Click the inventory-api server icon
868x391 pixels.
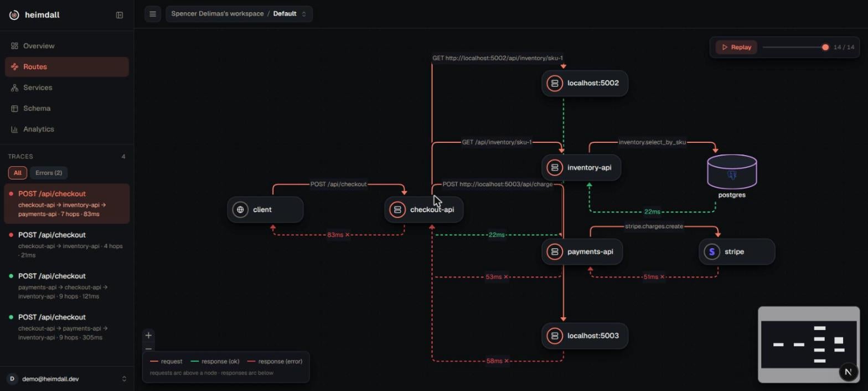click(x=555, y=168)
